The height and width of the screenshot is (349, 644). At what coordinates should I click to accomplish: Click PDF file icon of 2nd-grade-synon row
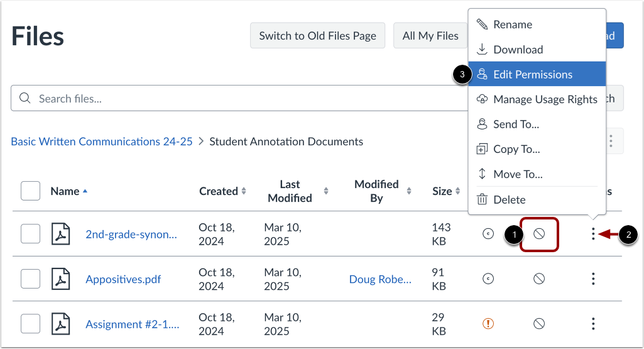(61, 234)
